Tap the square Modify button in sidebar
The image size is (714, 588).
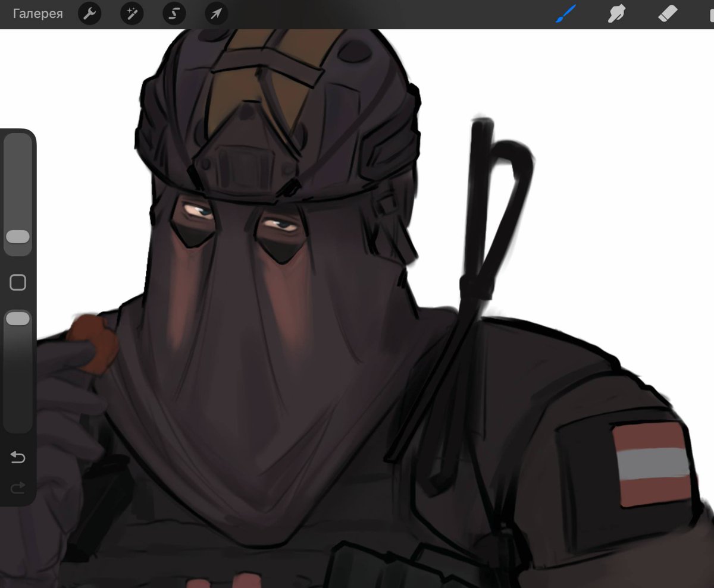(x=18, y=282)
